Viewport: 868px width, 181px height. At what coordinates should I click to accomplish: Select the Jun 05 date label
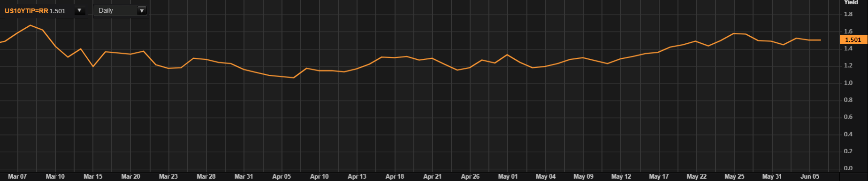[810, 176]
